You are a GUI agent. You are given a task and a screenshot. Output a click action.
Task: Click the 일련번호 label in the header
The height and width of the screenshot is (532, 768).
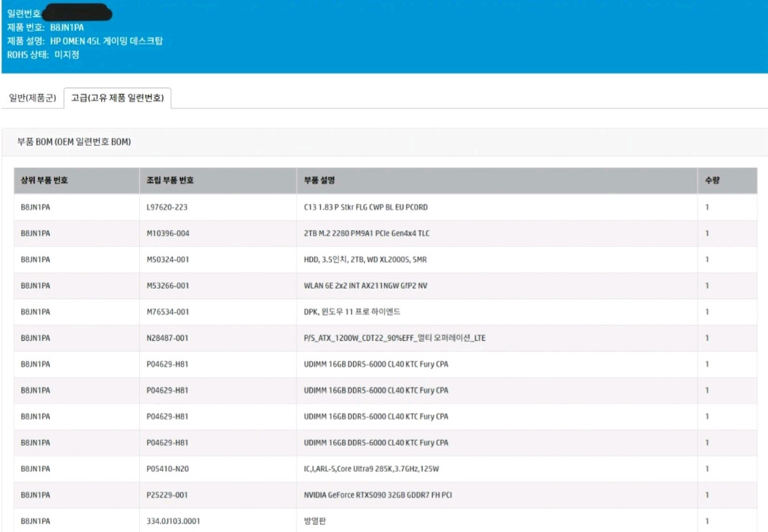(x=24, y=13)
